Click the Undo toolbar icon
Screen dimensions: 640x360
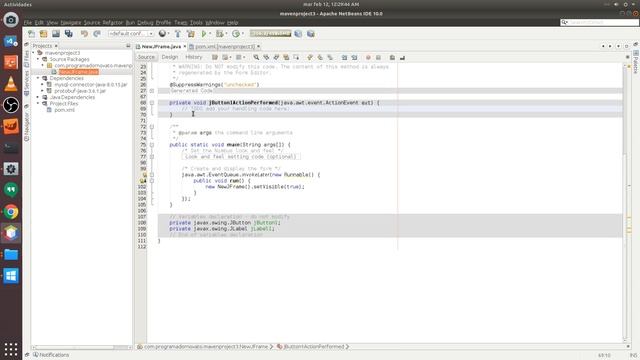[84, 34]
